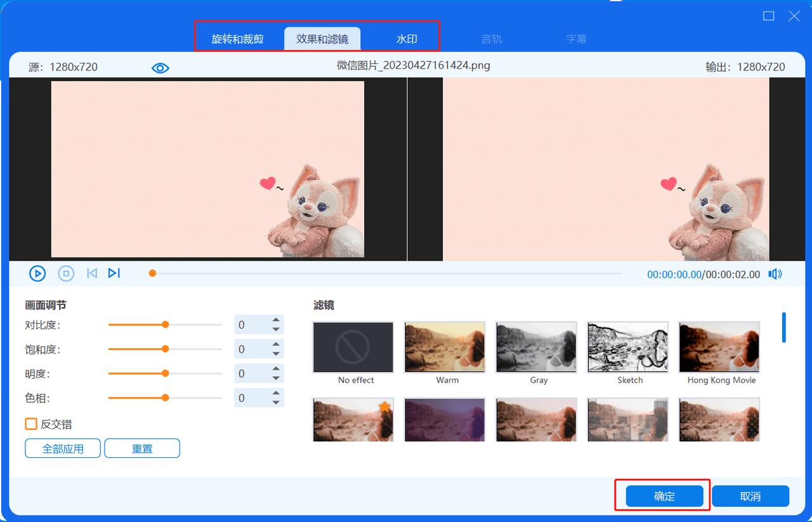Viewport: 812px width, 522px height.
Task: Click the 明度 slider handle
Action: (x=165, y=374)
